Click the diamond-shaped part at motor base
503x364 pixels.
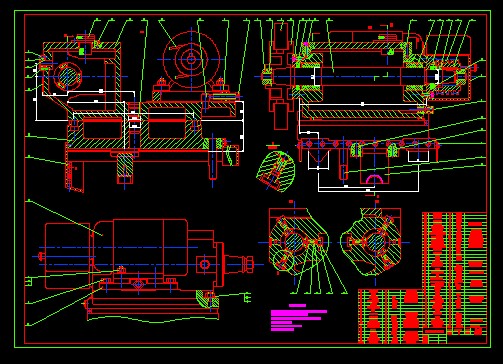(138, 285)
